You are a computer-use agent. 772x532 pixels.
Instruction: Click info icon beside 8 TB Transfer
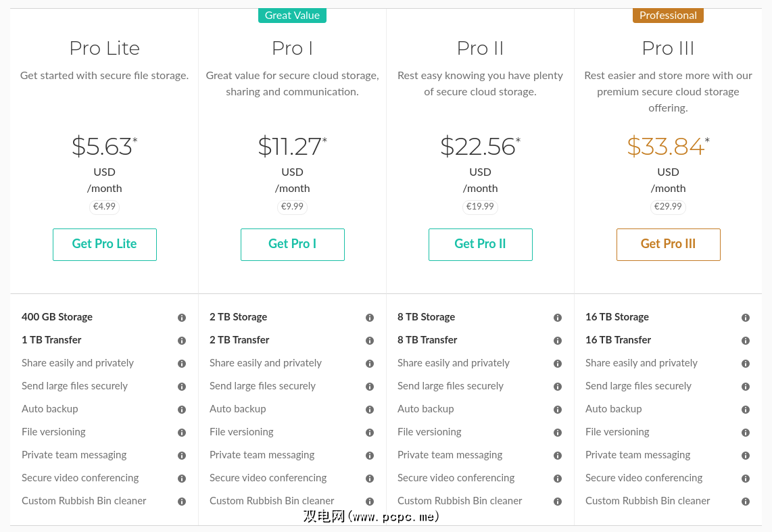tap(558, 341)
